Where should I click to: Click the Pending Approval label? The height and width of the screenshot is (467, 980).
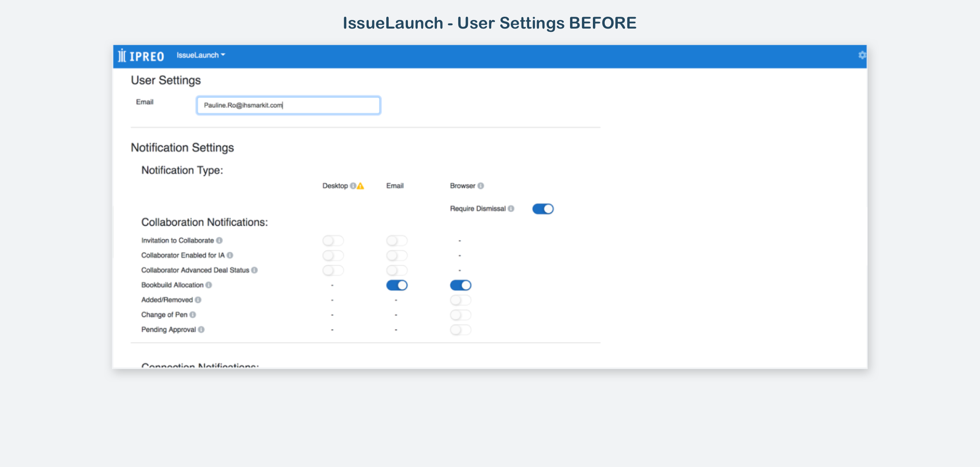click(169, 329)
